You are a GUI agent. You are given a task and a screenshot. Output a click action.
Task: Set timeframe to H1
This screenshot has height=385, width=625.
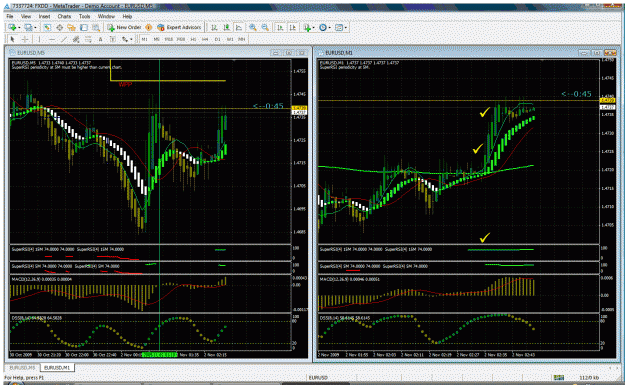point(193,39)
